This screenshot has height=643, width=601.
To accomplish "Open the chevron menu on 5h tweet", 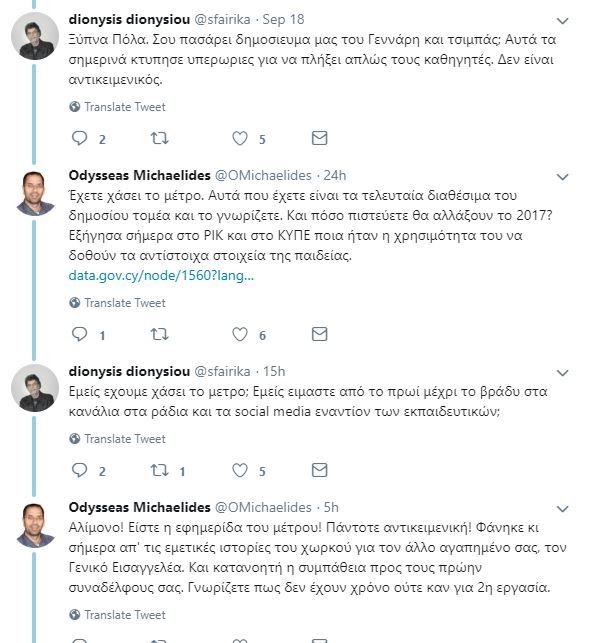I will pyautogui.click(x=562, y=509).
